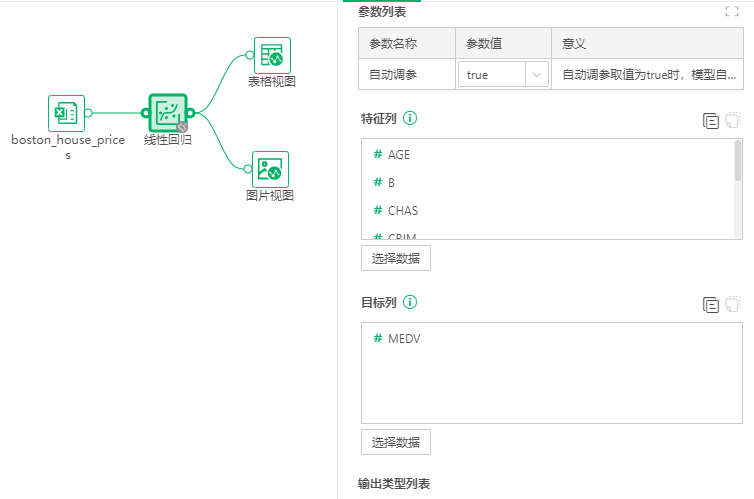Select the MEDV target column item
This screenshot has width=754, height=499.
point(403,339)
